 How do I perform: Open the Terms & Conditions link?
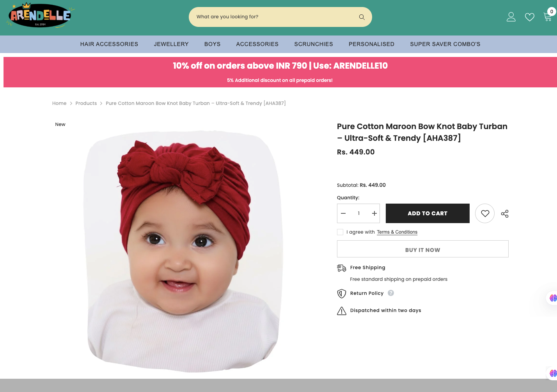pyautogui.click(x=397, y=232)
